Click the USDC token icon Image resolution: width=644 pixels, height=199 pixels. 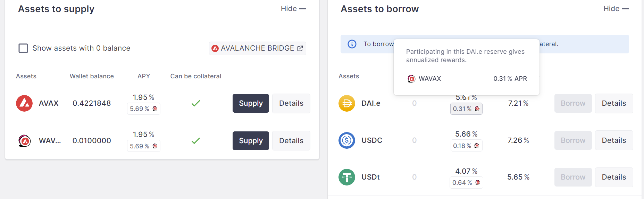coord(347,140)
